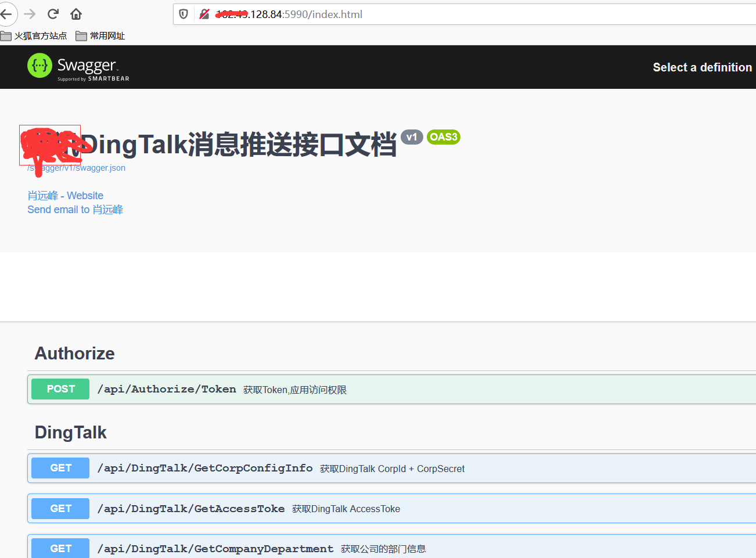Image resolution: width=756 pixels, height=558 pixels.
Task: Click description 获取Token,应用访问权限
Action: pyautogui.click(x=295, y=390)
